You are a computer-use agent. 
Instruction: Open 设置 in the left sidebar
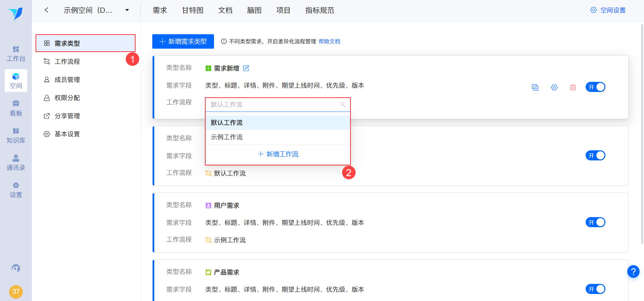[16, 190]
